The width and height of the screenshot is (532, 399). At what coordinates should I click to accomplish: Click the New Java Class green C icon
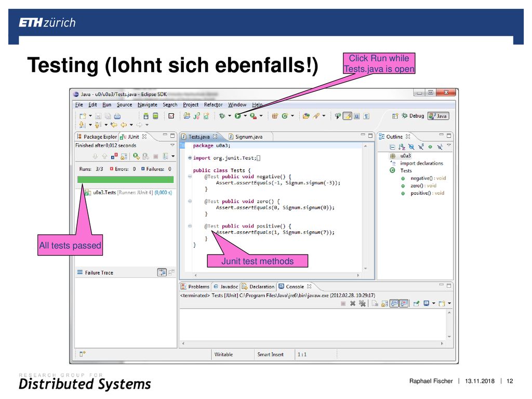tap(285, 116)
